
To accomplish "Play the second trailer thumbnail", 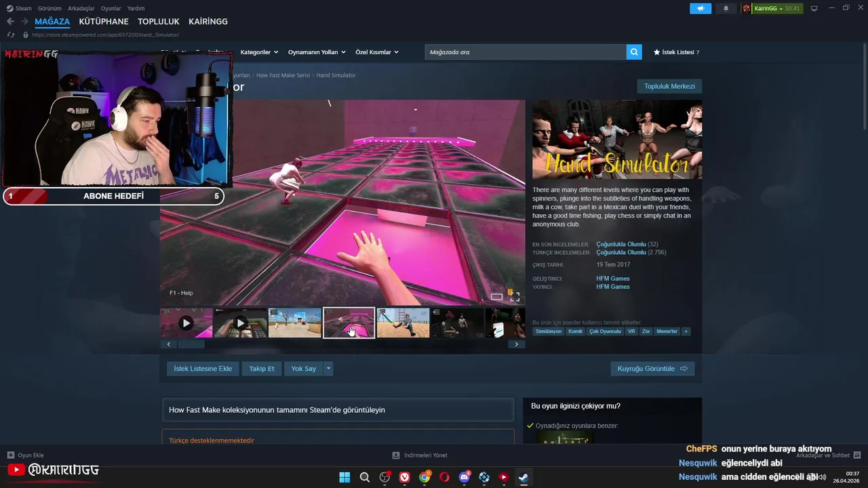I will 241,323.
